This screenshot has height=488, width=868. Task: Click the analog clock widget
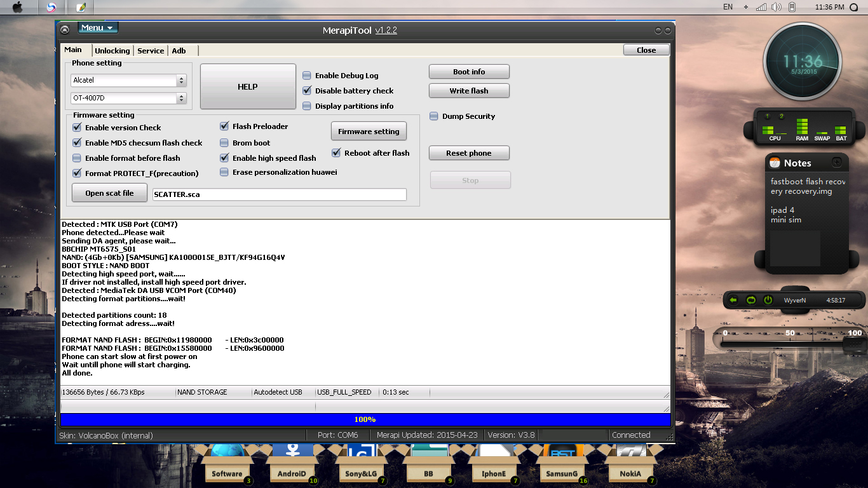803,62
